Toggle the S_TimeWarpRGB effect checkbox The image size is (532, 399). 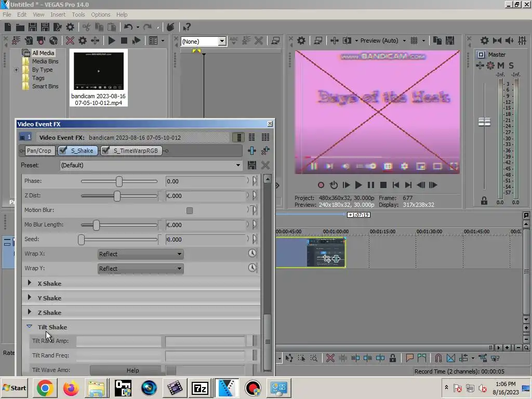[105, 150]
